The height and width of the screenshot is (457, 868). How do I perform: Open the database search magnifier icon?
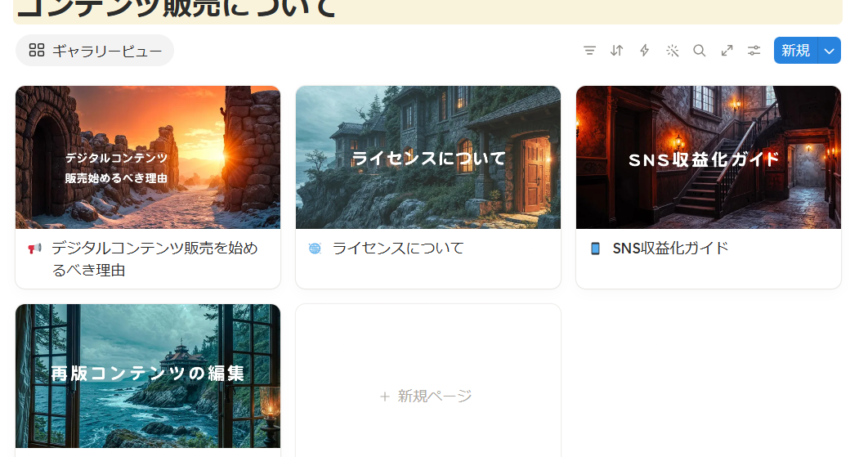[699, 51]
